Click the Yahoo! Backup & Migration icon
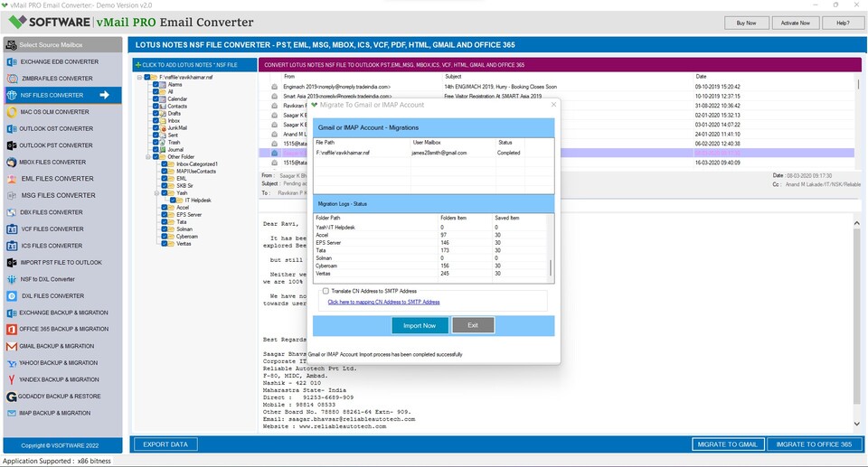868x467 pixels. [x=12, y=363]
